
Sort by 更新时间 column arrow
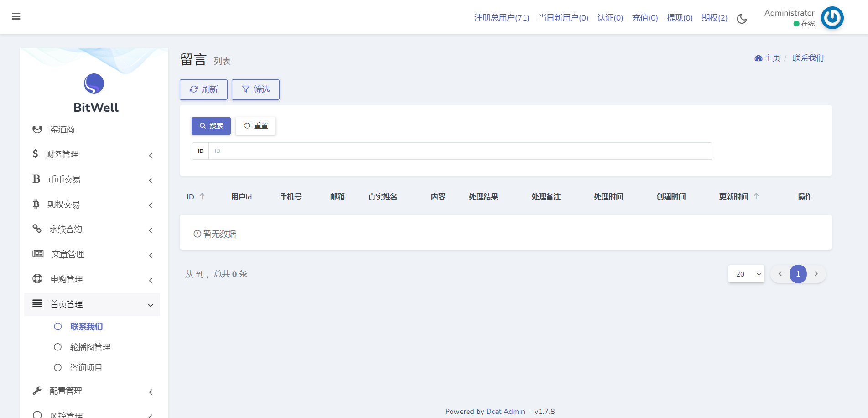click(756, 197)
